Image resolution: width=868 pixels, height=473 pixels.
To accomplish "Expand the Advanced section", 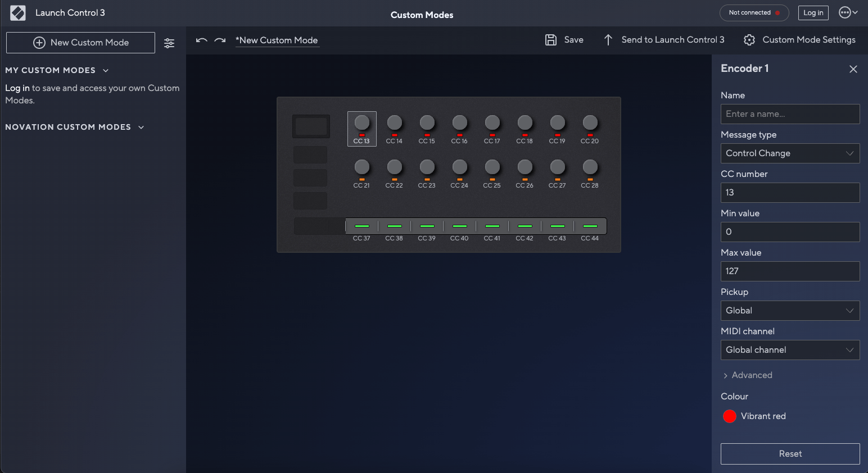I will [x=748, y=375].
